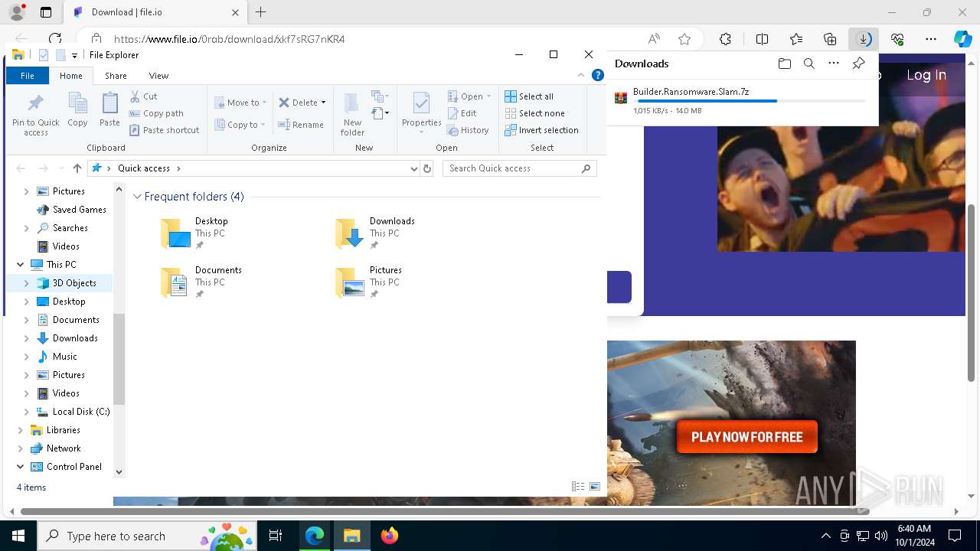980x551 pixels.
Task: Switch to details view icon in status bar
Action: 578,487
